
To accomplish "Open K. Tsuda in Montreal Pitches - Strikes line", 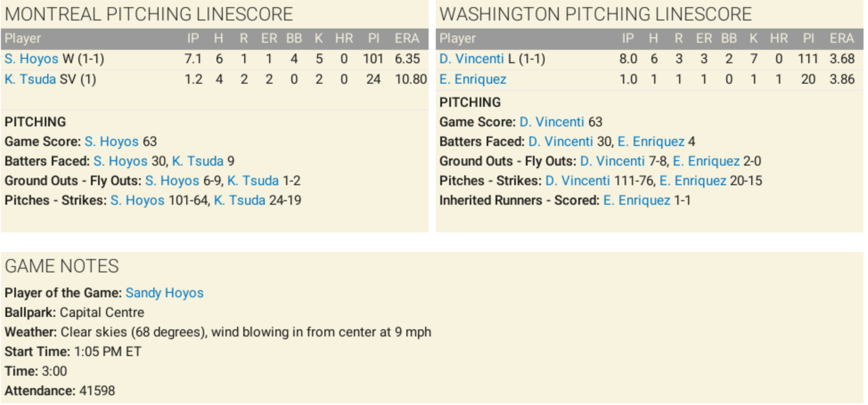I will tap(240, 200).
